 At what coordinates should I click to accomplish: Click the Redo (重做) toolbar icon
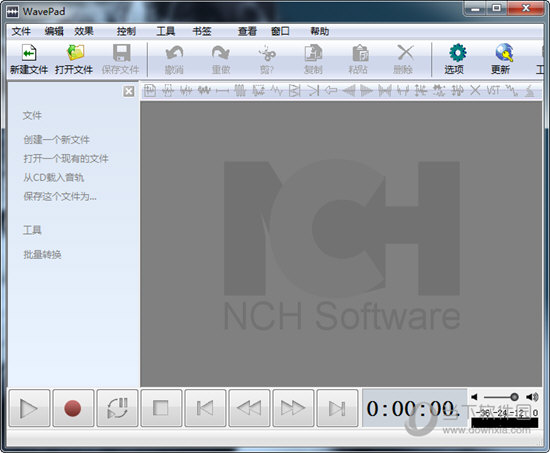221,53
